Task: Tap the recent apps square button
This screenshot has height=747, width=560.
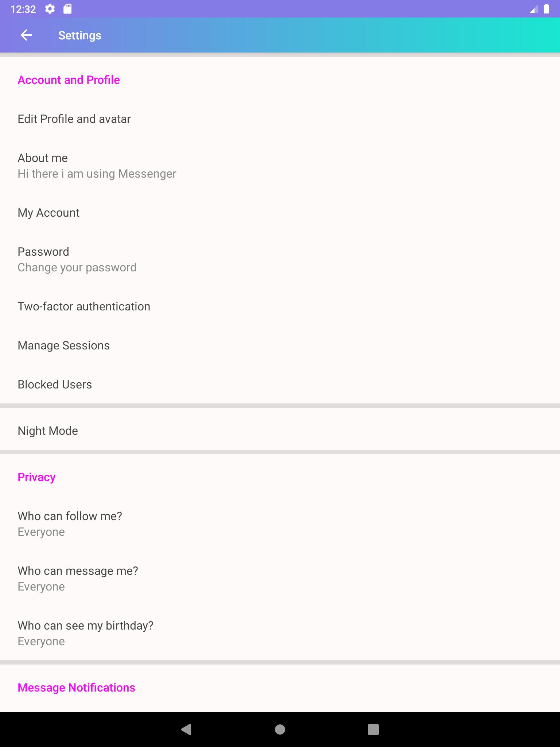Action: point(373,729)
